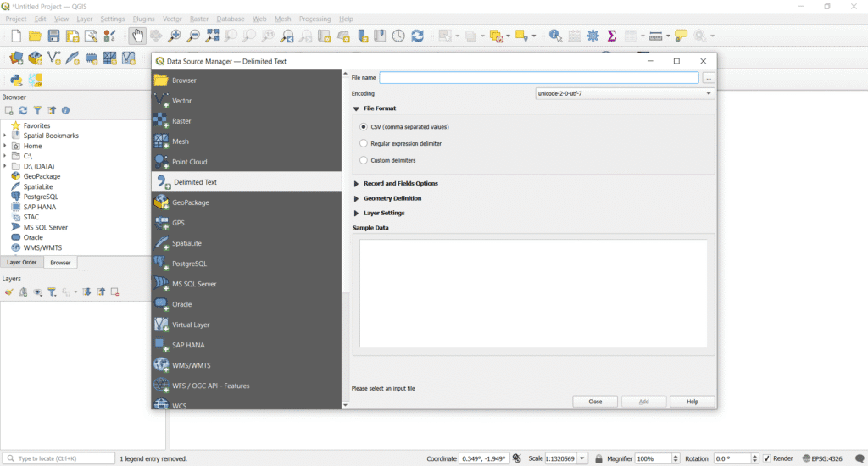Image resolution: width=868 pixels, height=466 pixels.
Task: Select Delimited Text in the source list
Action: 247,182
